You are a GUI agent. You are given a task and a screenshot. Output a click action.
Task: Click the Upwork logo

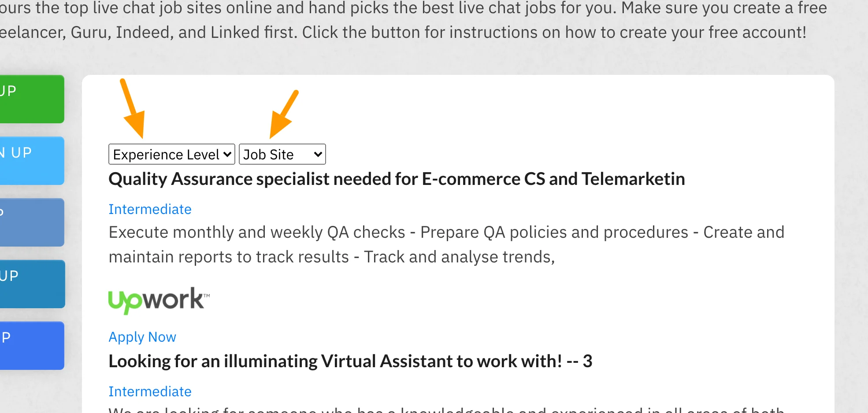point(159,300)
